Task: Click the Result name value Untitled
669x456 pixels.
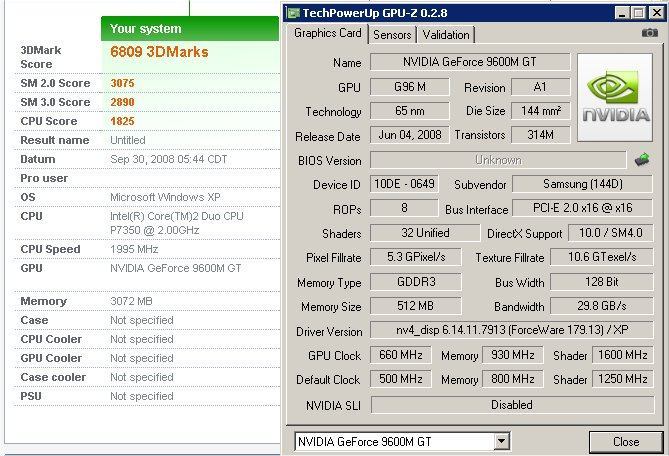Action: [128, 140]
